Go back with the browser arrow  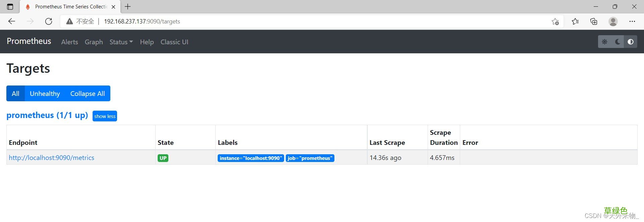(12, 21)
